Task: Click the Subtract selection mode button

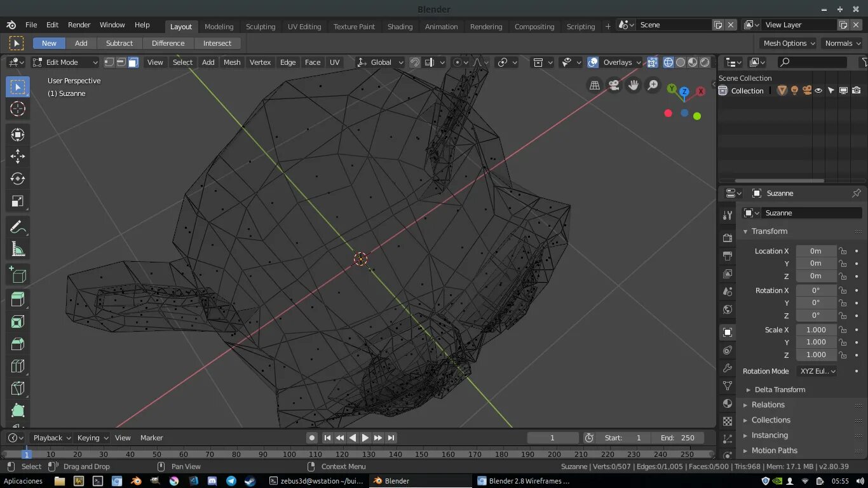Action: 119,43
